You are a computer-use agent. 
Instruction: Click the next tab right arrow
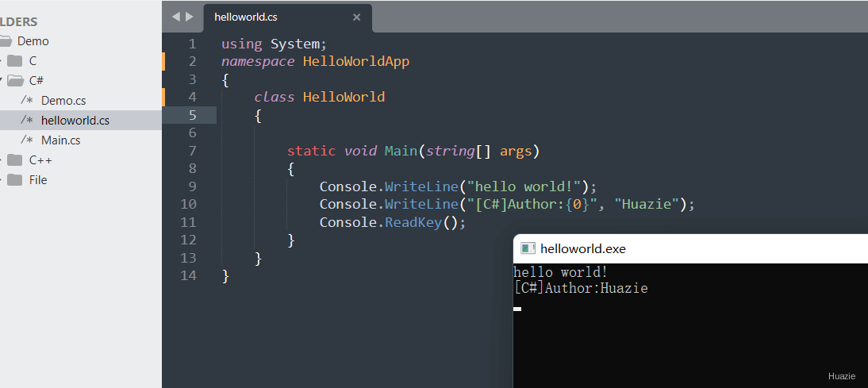point(190,17)
